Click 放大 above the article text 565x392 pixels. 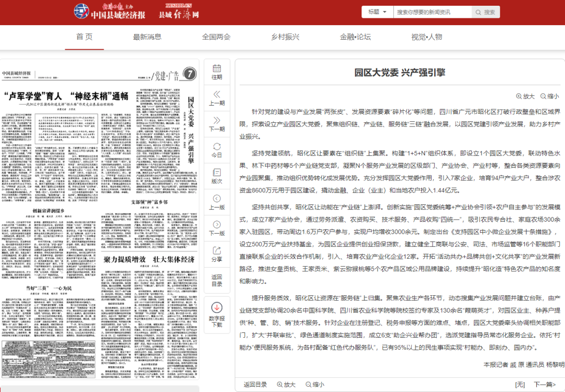coord(525,96)
